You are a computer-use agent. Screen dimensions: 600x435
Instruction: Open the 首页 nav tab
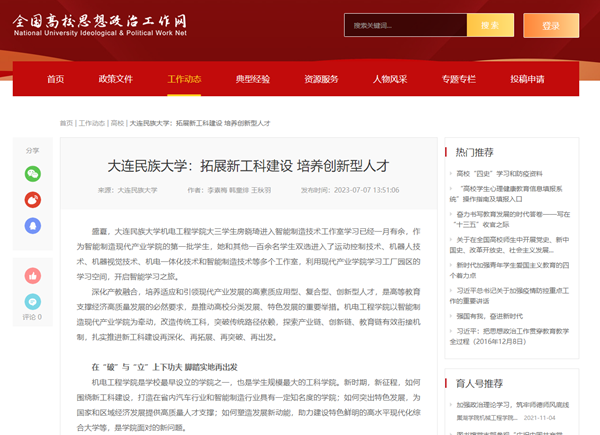pos(56,78)
